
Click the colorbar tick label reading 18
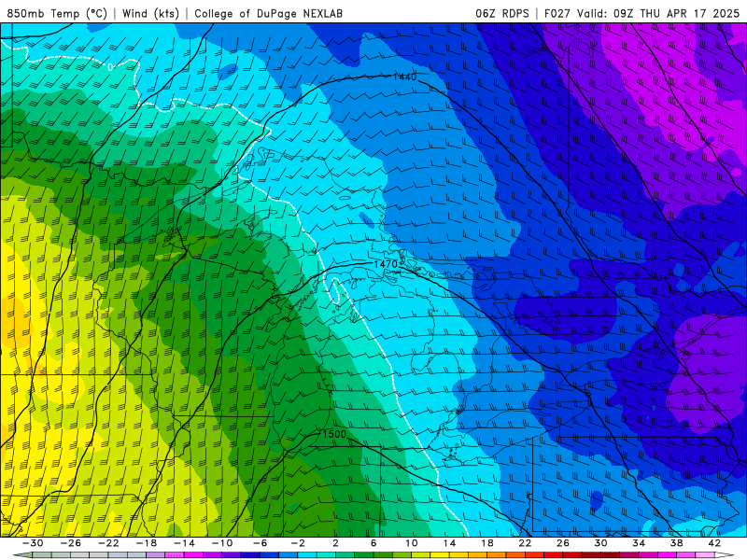[x=486, y=543]
